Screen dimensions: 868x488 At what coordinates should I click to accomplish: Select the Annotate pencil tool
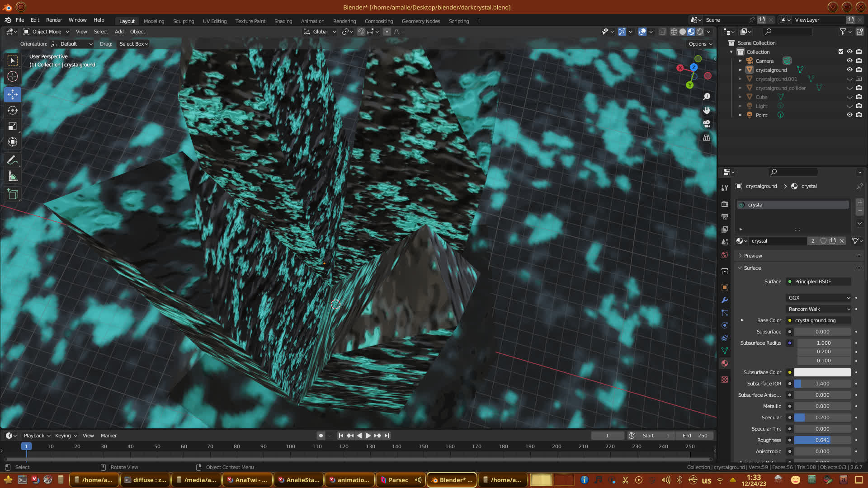pos(13,160)
